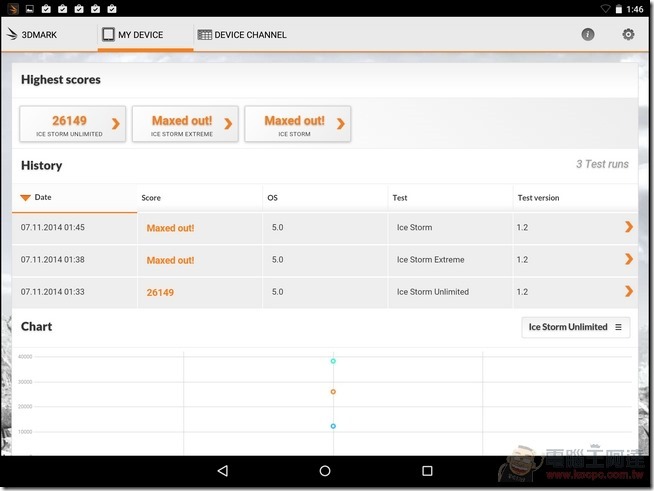This screenshot has width=654, height=491.
Task: Tap the grid icon beside DEVICE CHANNEL
Action: pyautogui.click(x=204, y=35)
